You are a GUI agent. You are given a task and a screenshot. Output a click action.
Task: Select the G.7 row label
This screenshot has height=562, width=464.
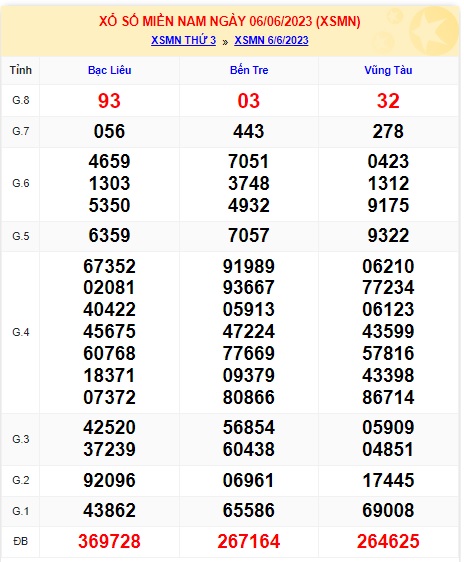click(x=20, y=131)
